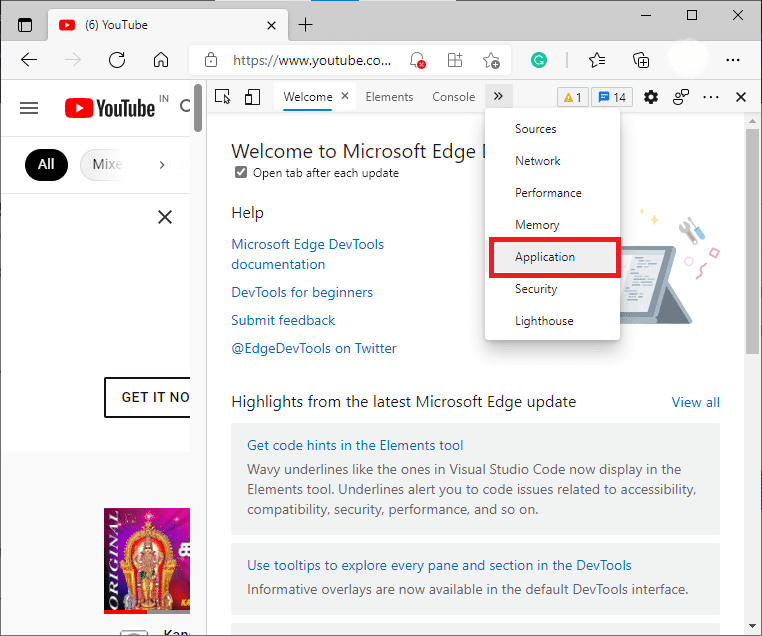Open @EdgeDevTools on Twitter link
The width and height of the screenshot is (762, 636).
pos(313,348)
